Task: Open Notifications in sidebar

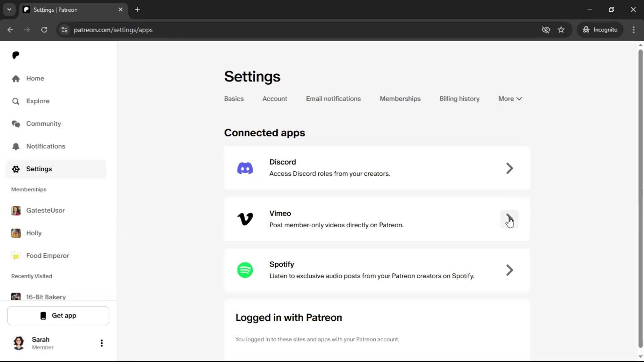Action: click(56, 146)
